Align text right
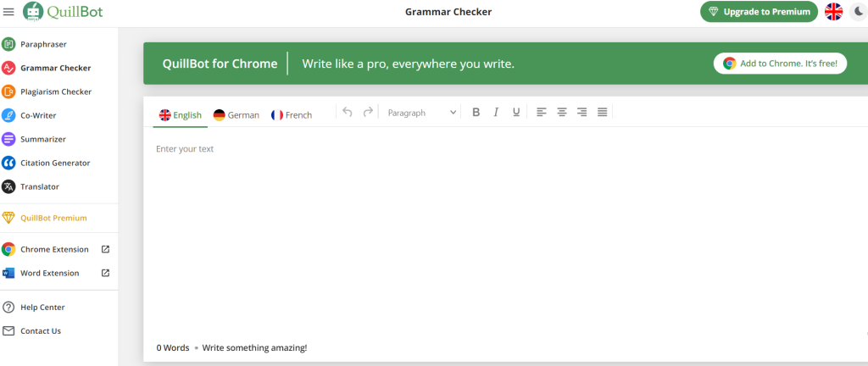 581,113
